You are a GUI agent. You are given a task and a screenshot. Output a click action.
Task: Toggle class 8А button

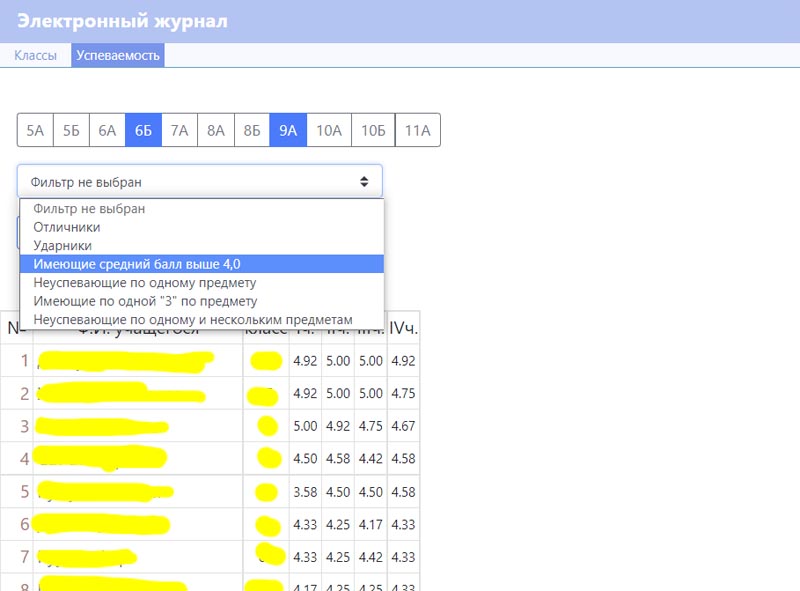215,130
